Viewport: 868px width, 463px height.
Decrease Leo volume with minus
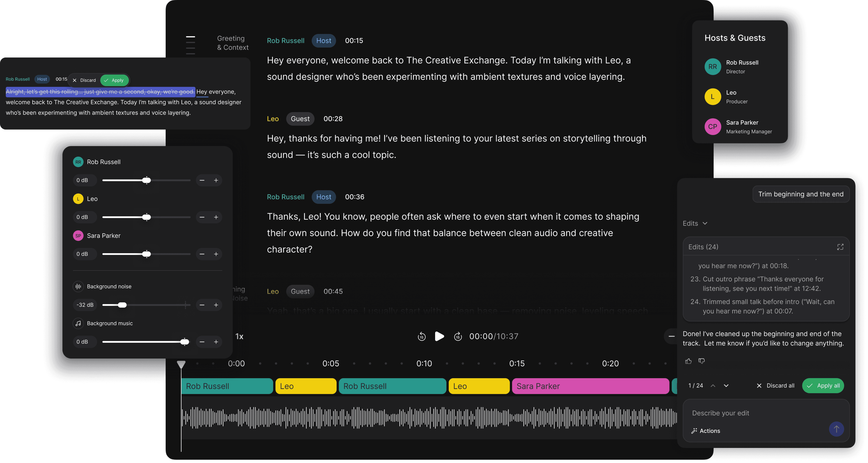[x=202, y=217]
